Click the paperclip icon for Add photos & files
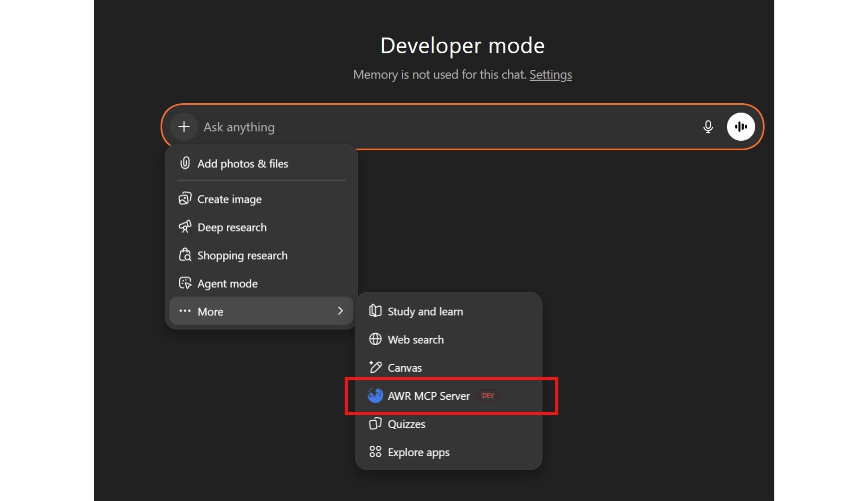Viewport: 868px width, 501px height. [185, 163]
